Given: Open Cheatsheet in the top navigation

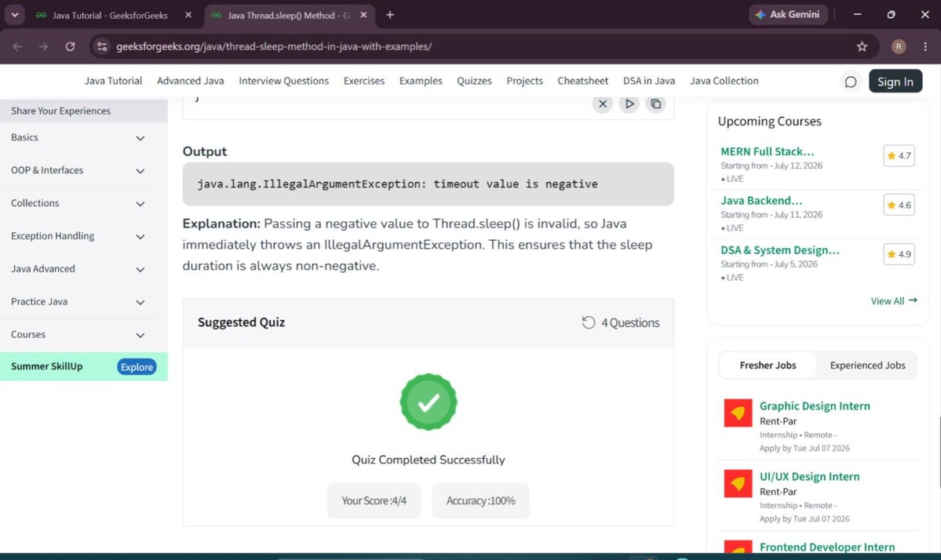Looking at the screenshot, I should tap(582, 81).
